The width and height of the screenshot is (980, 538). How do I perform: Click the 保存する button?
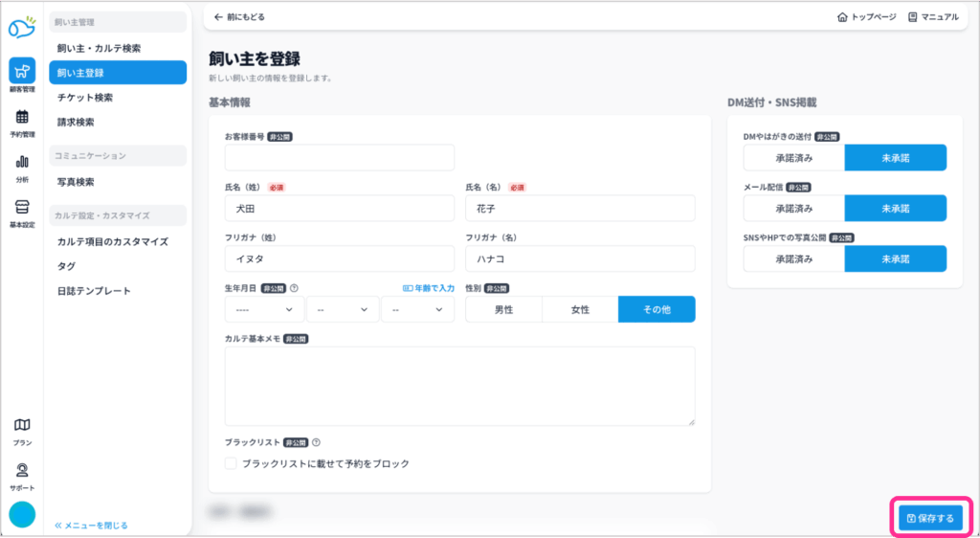930,518
